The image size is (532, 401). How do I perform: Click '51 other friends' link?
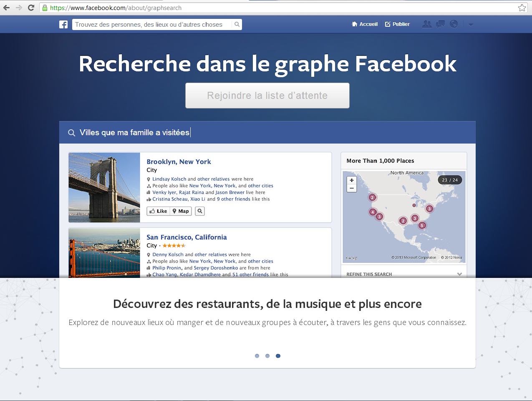pyautogui.click(x=250, y=275)
